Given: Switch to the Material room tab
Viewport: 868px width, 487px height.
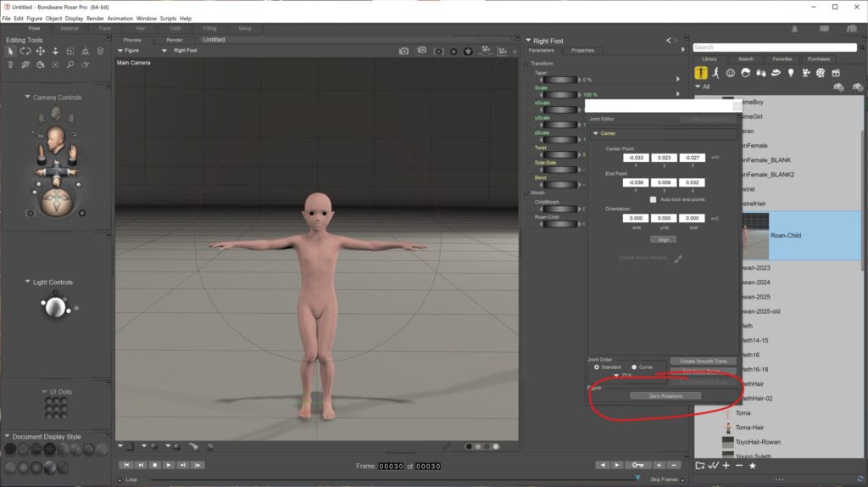Looking at the screenshot, I should tap(70, 28).
